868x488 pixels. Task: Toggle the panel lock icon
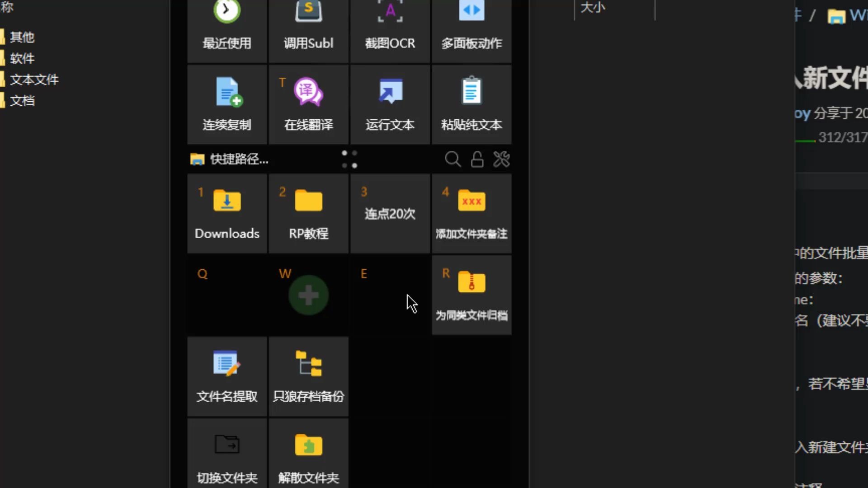click(x=477, y=159)
